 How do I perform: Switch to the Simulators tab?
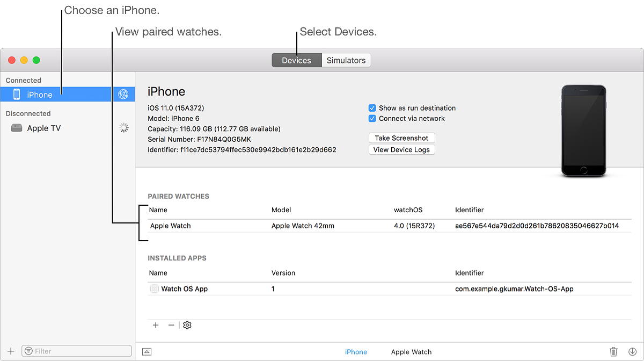tap(346, 60)
